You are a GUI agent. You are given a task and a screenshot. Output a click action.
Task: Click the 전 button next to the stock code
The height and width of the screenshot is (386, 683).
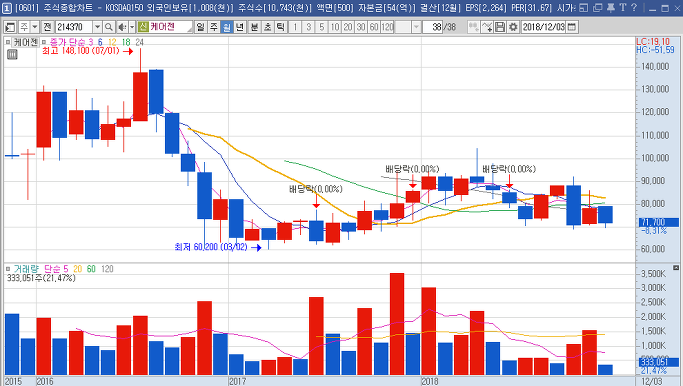[47, 27]
